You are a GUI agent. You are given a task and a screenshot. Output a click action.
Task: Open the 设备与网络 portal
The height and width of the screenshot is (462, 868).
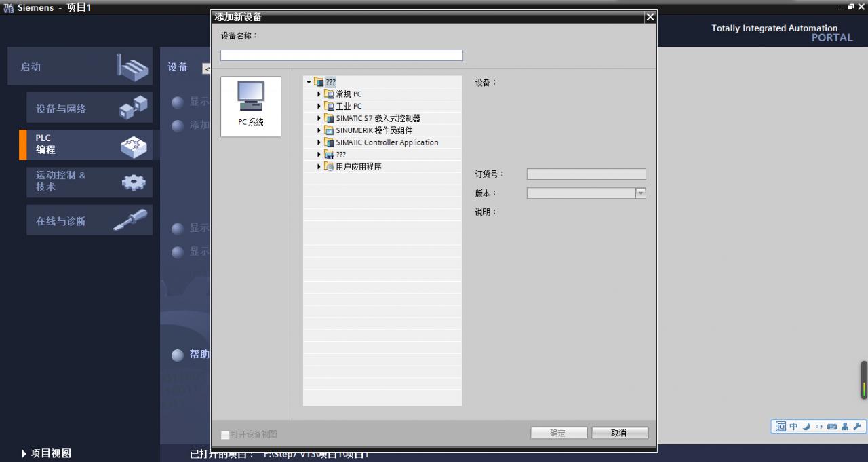90,109
